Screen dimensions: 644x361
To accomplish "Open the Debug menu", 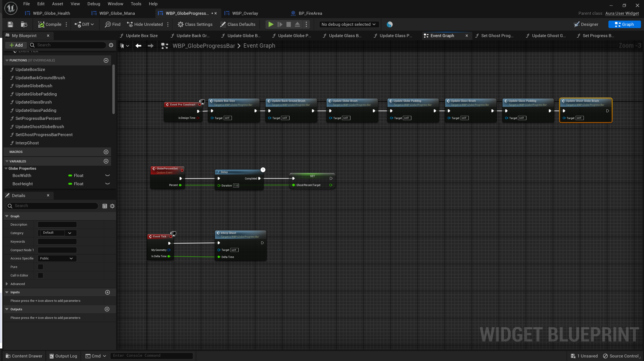I will (x=94, y=4).
